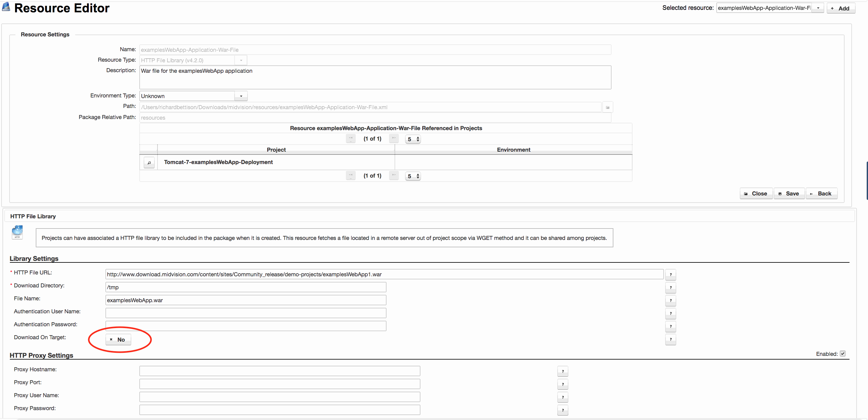
Task: Focus the Download Directory field
Action: (246, 287)
